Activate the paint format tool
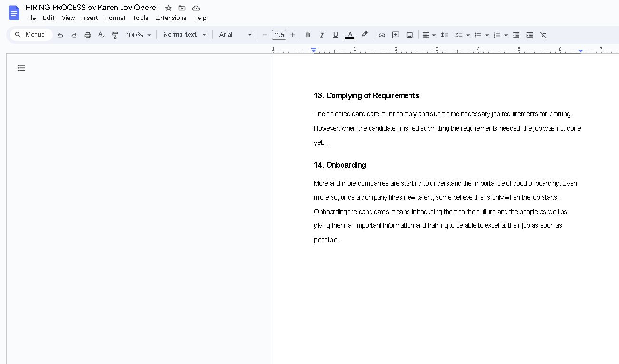 [x=115, y=35]
